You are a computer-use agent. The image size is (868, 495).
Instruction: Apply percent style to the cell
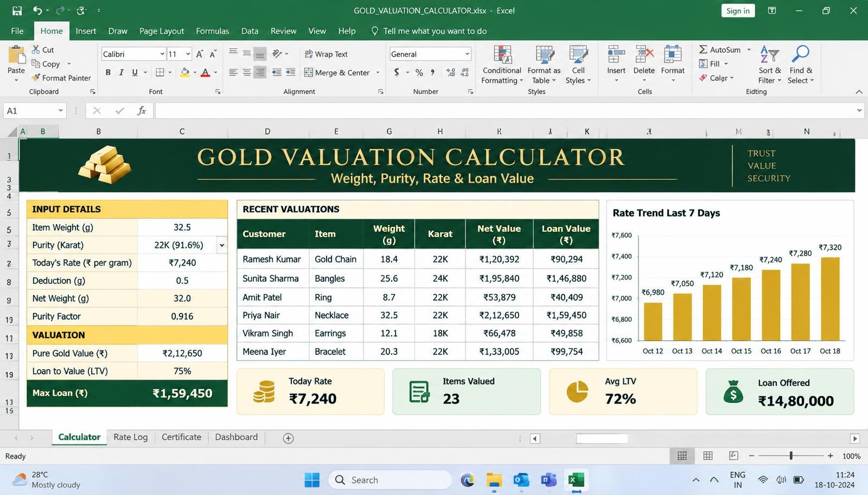pyautogui.click(x=419, y=72)
